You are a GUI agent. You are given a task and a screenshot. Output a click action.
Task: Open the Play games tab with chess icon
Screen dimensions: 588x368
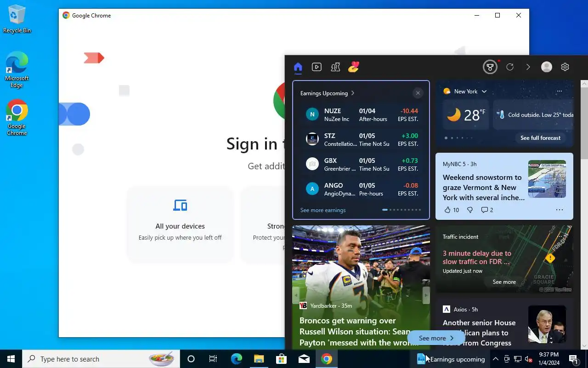pos(335,67)
